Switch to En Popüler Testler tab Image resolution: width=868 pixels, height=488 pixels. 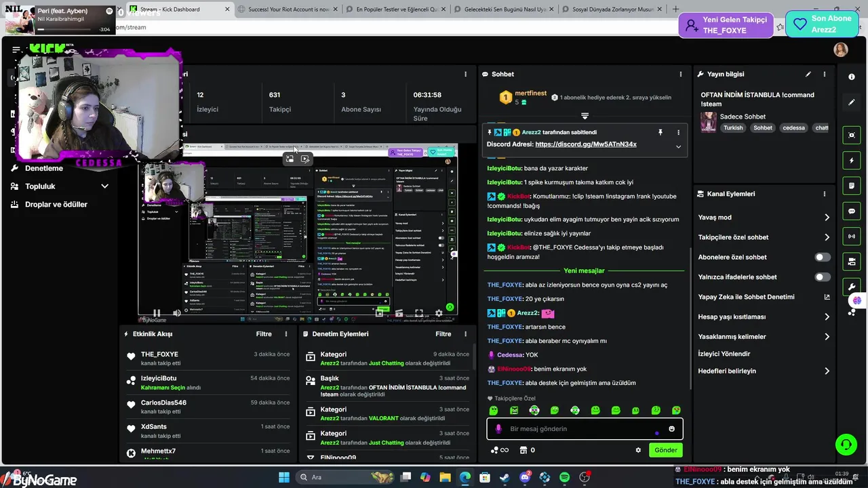[397, 9]
